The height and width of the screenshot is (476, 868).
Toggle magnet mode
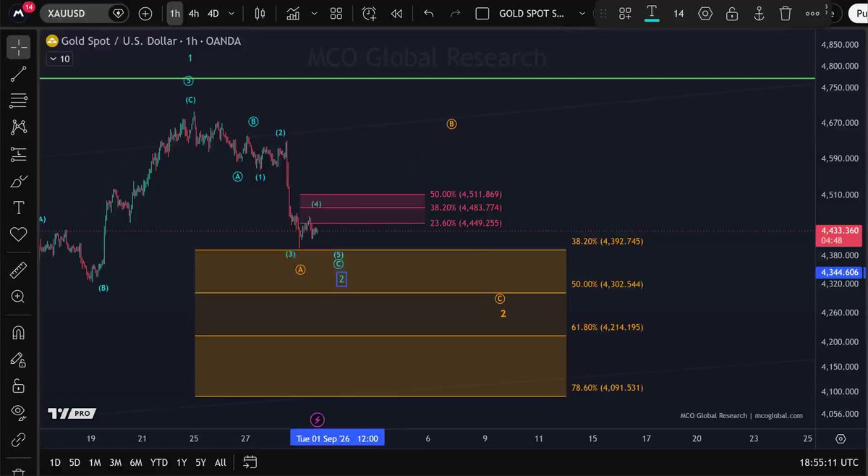click(x=18, y=333)
